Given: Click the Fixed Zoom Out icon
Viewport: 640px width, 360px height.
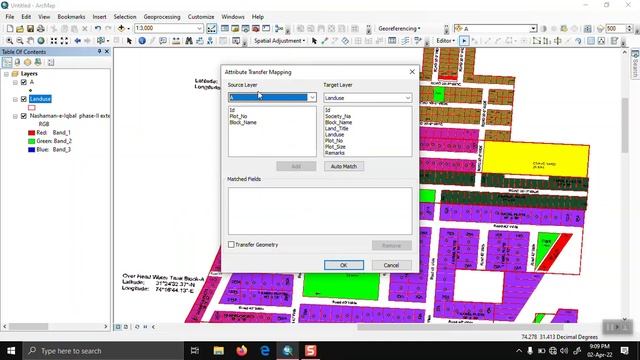Looking at the screenshot, I should 64,41.
